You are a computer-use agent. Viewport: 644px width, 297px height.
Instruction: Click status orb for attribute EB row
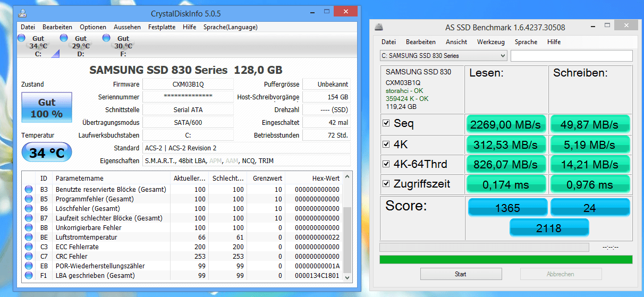(29, 266)
